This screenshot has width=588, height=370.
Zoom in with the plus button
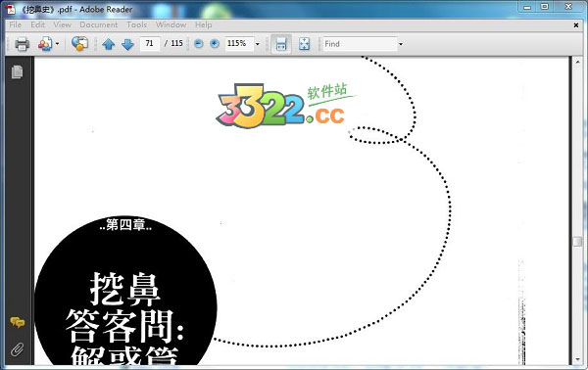click(x=215, y=44)
